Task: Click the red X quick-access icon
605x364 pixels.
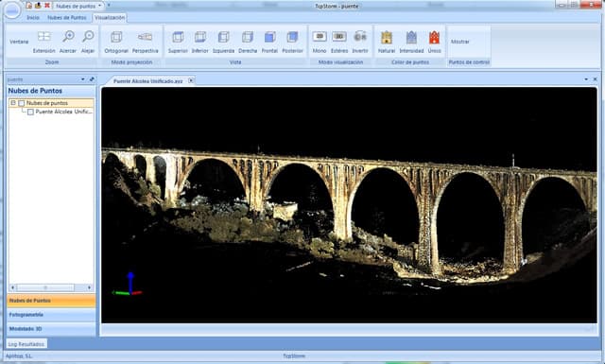Action: (47, 6)
